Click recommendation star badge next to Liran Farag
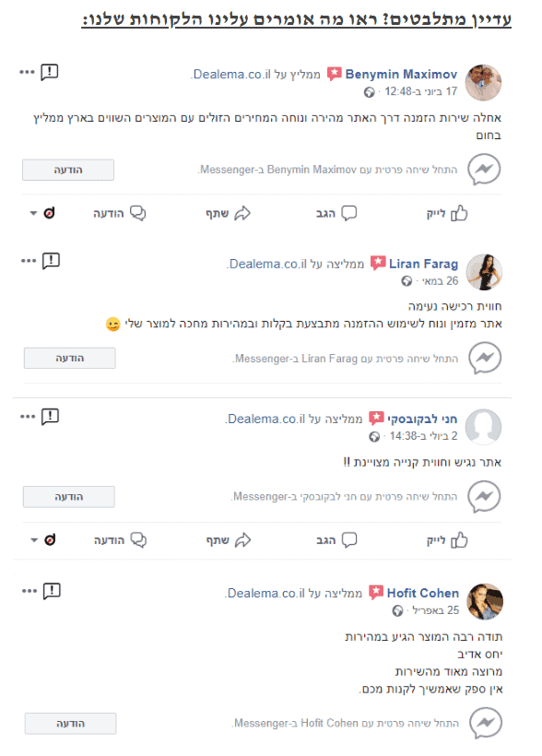542x756 pixels. pyautogui.click(x=378, y=263)
